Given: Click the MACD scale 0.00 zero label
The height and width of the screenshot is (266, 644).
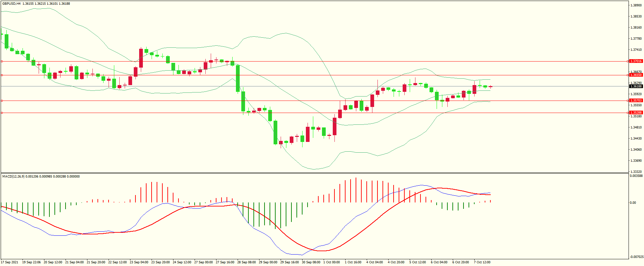Looking at the screenshot, I should tap(633, 203).
